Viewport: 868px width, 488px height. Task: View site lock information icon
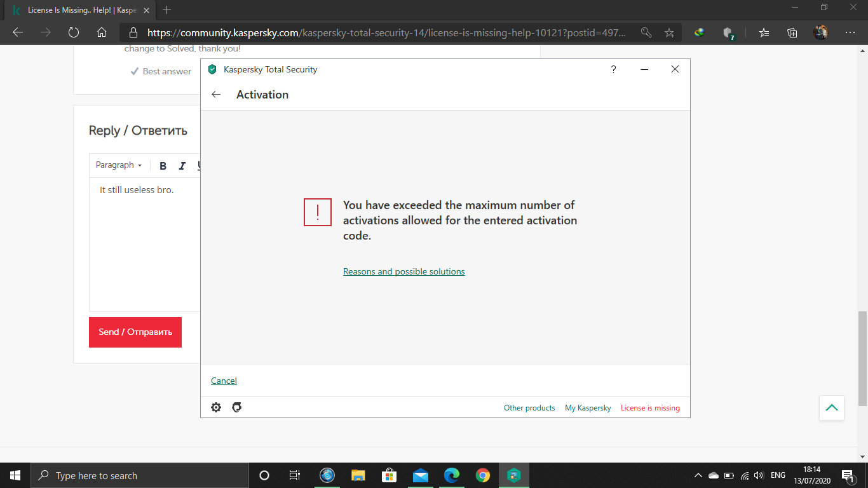133,32
